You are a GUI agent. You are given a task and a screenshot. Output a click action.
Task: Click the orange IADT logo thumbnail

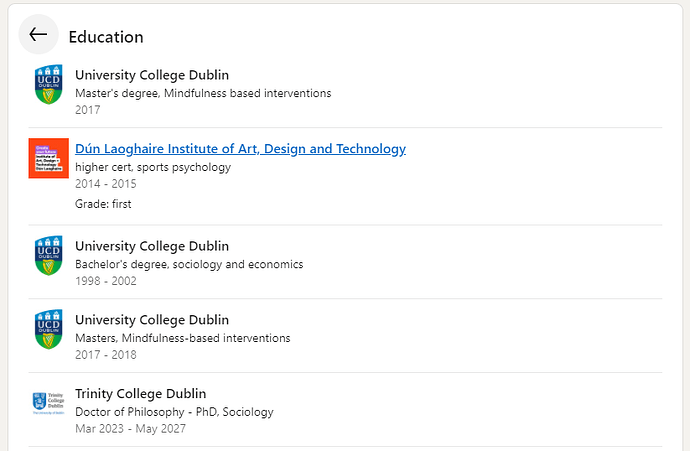pos(49,158)
